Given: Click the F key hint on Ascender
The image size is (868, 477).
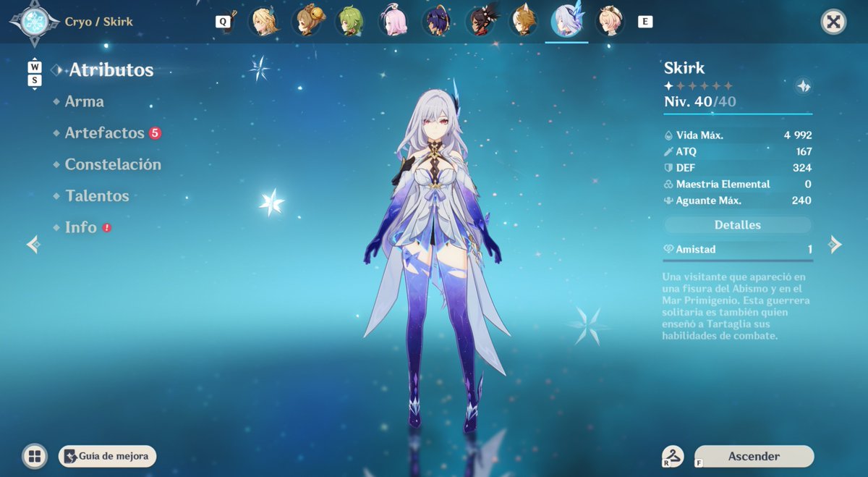Looking at the screenshot, I should click(699, 463).
